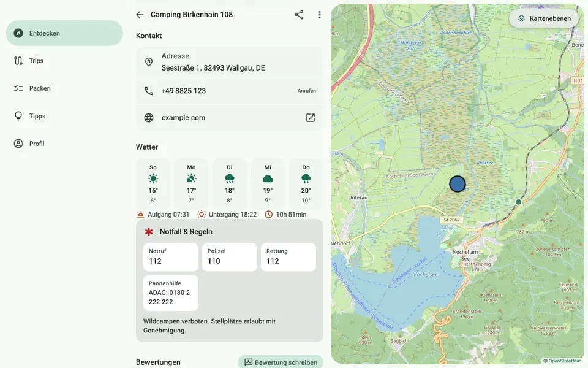The image size is (588, 368).
Task: Tap Anrufen to call the campsite
Action: [307, 91]
